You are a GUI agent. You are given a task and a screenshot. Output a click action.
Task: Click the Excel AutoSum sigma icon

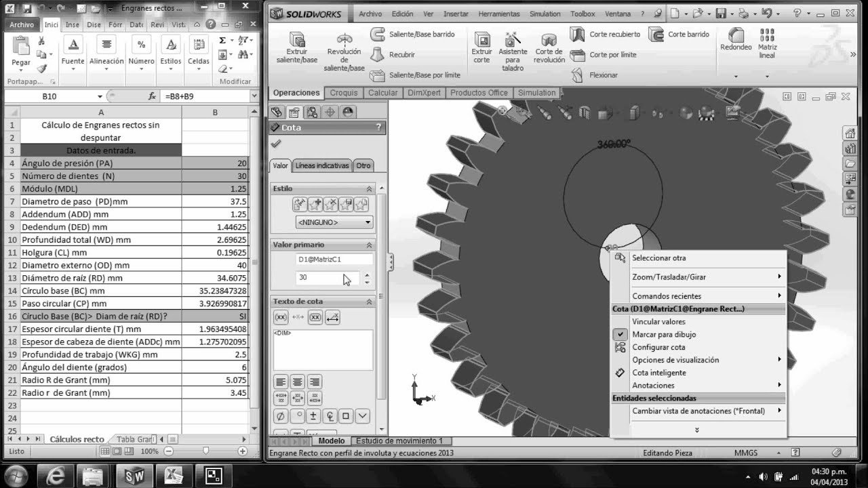pyautogui.click(x=222, y=41)
